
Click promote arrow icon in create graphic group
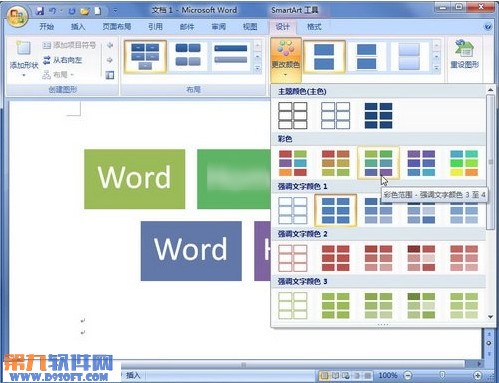[x=110, y=45]
